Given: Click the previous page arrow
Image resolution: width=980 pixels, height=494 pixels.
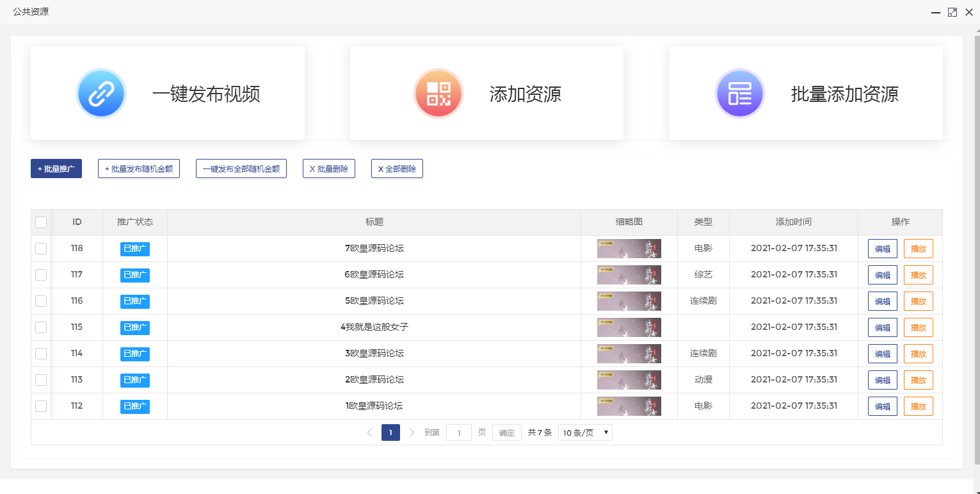Looking at the screenshot, I should click(369, 432).
